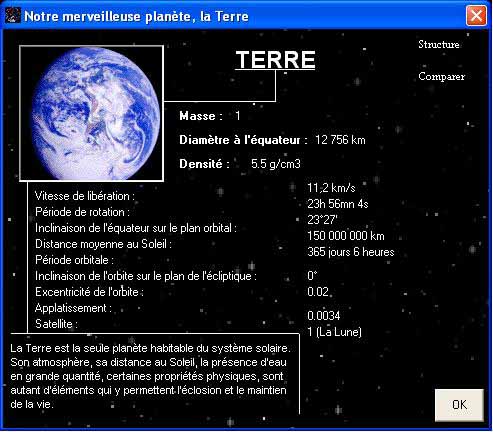Click the TERRE heading
The height and width of the screenshot is (432, 493).
[275, 60]
